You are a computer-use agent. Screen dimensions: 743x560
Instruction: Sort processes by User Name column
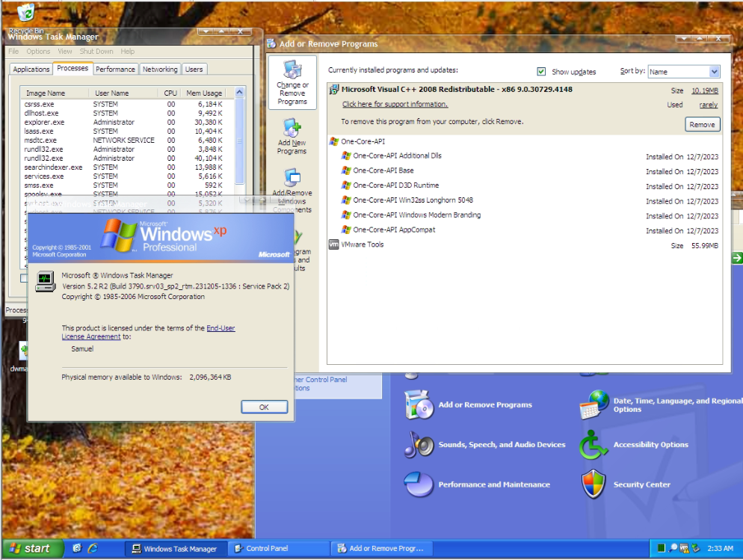123,93
